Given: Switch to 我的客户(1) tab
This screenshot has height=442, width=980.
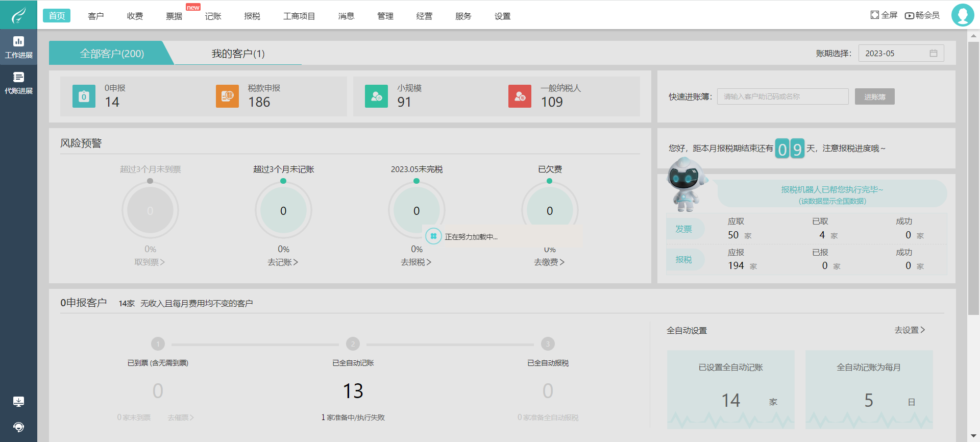Looking at the screenshot, I should pos(238,53).
